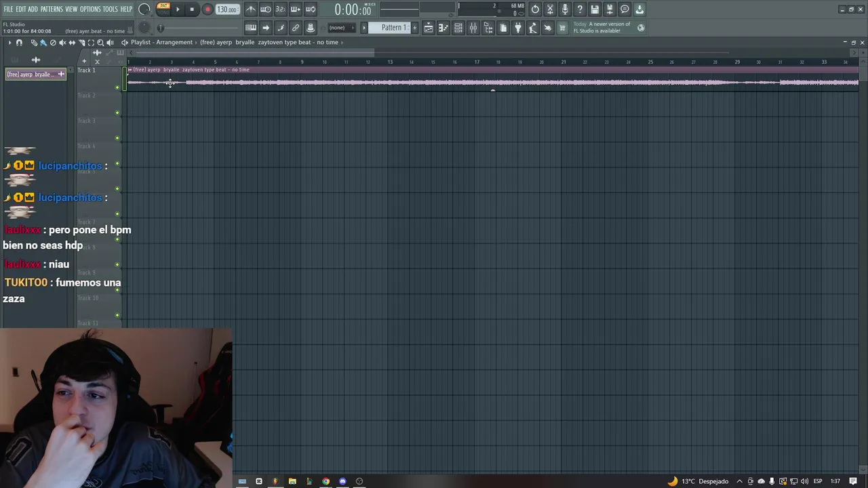Click the 130 BPM tempo field

(x=227, y=9)
